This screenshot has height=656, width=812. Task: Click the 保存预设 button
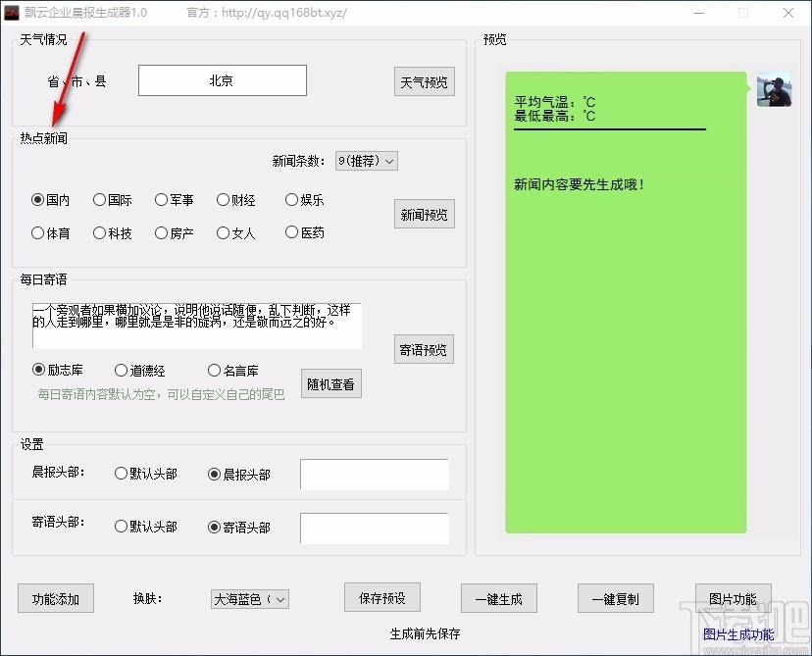pos(382,597)
